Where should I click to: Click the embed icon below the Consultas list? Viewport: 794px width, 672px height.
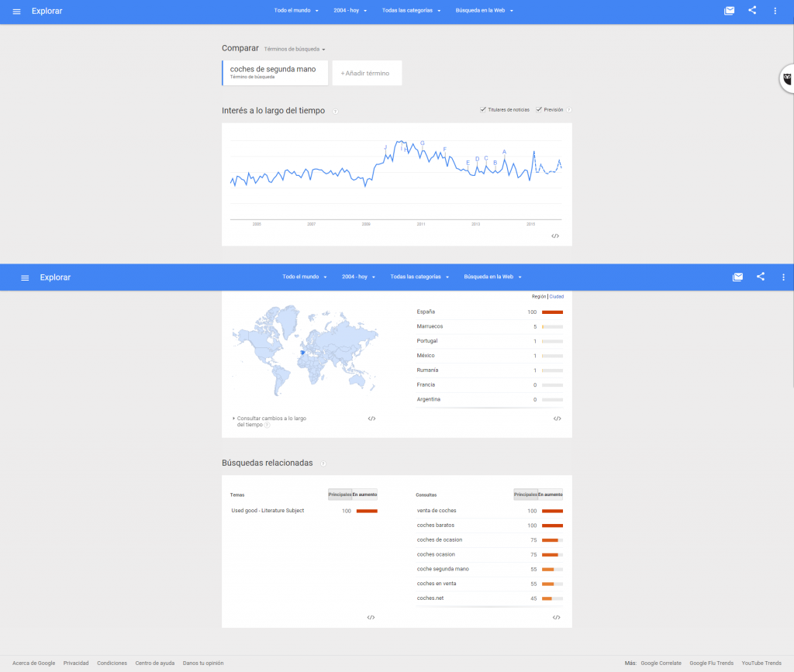tap(556, 618)
